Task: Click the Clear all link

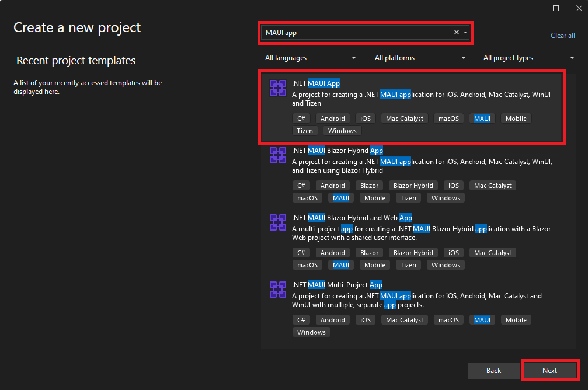Action: pos(562,36)
